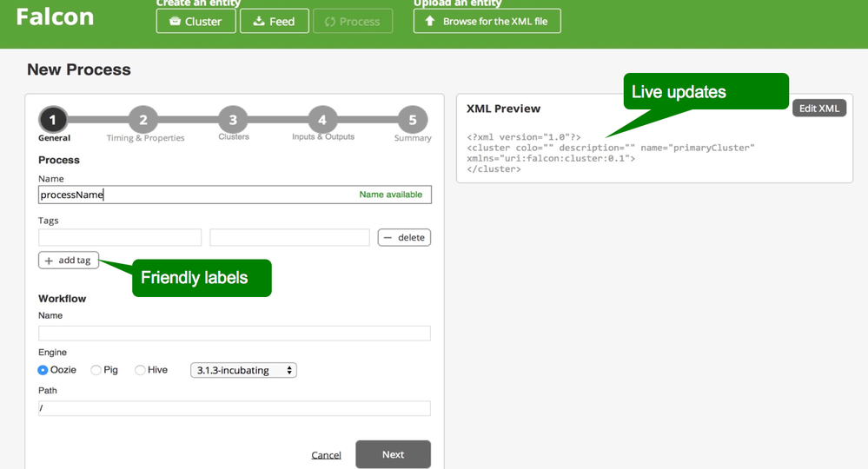
Task: Create a new Cluster entity
Action: click(196, 21)
